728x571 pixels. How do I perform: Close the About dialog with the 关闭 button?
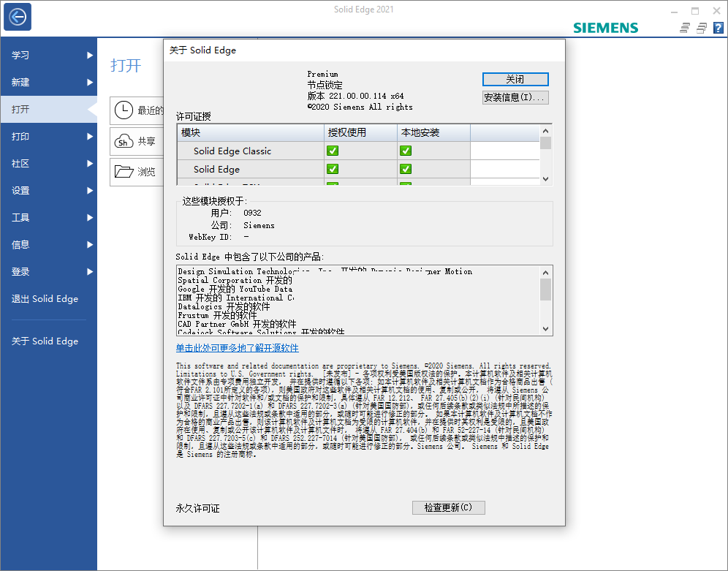[x=515, y=79]
